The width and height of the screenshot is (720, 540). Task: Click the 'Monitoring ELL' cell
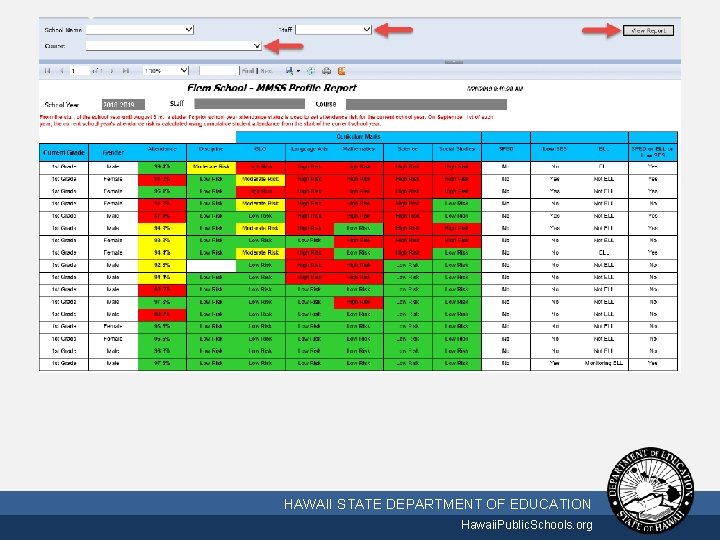[x=604, y=363]
